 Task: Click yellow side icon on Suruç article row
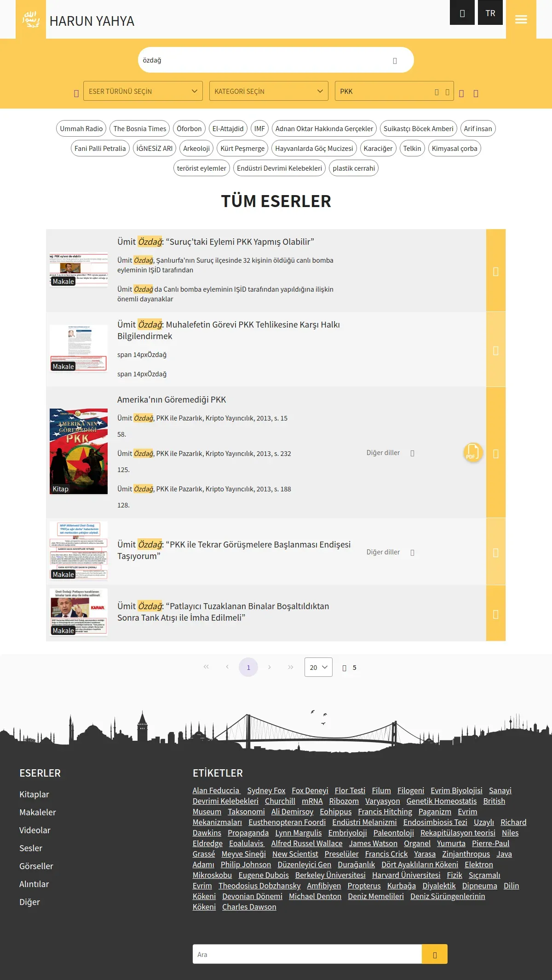coord(496,271)
